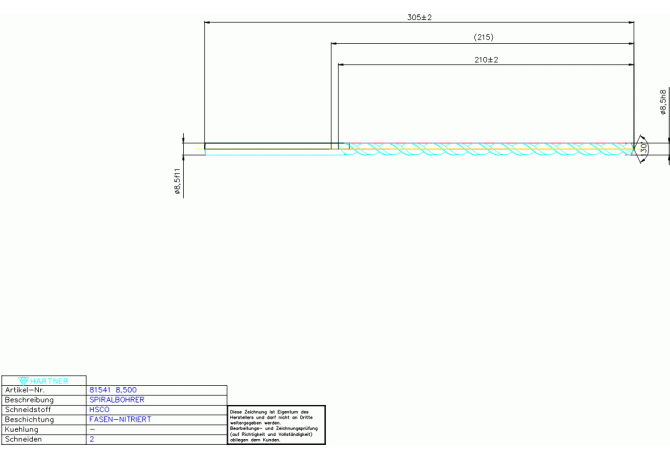This screenshot has width=670, height=460.
Task: Click the ø8,5f11 shank diameter label
Action: coord(178,182)
